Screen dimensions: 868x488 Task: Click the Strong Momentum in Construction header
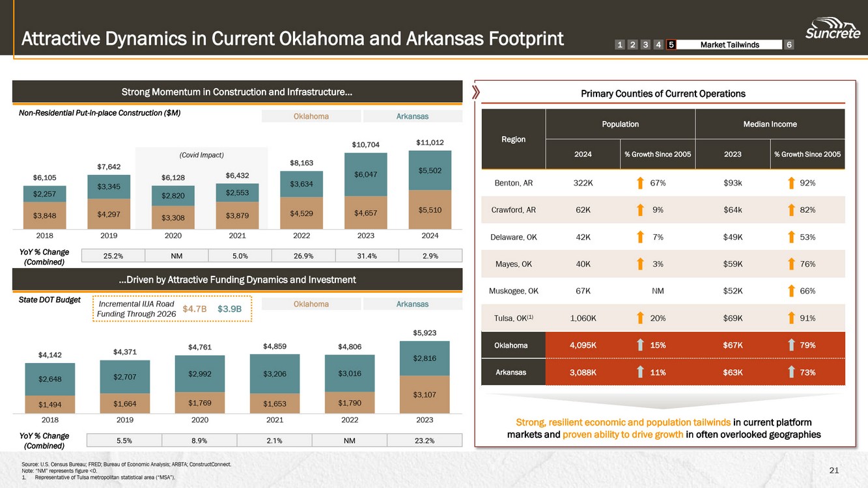coord(237,92)
